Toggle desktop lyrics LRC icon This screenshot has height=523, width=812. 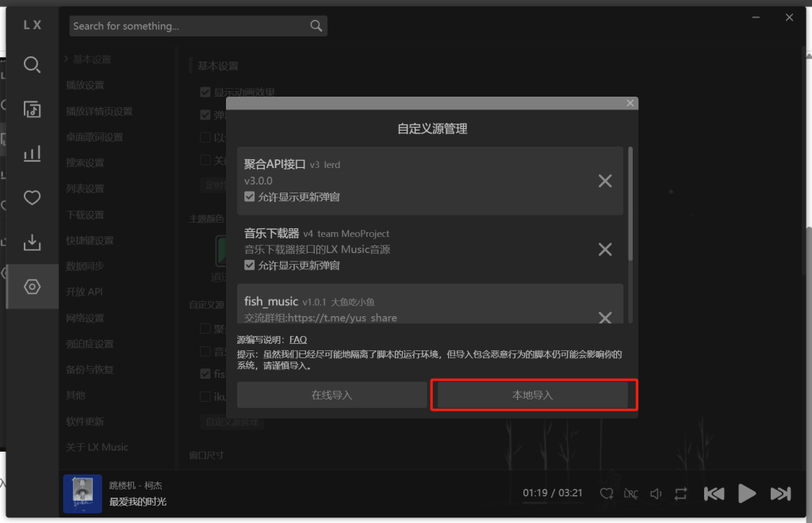point(630,494)
